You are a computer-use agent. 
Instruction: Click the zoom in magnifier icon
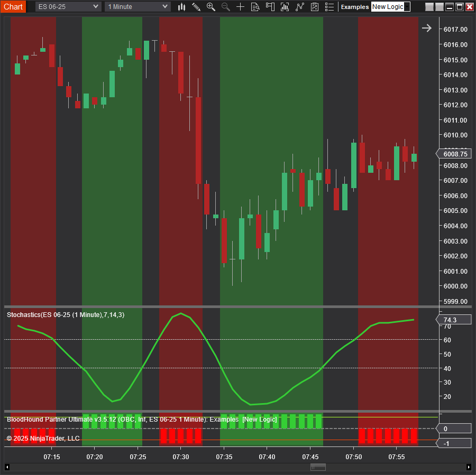tap(211, 7)
